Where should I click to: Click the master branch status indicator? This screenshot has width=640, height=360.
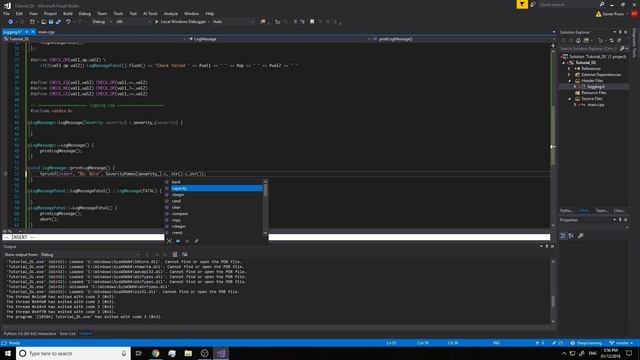pos(621,343)
